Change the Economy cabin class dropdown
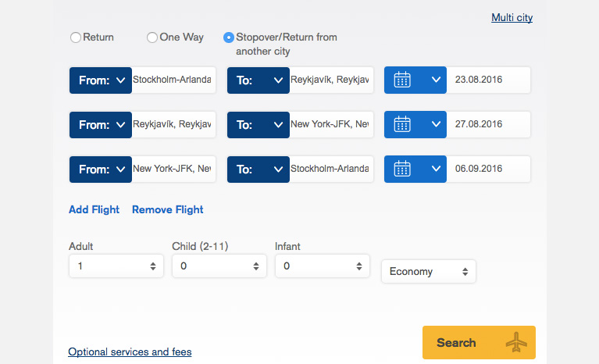 point(429,272)
